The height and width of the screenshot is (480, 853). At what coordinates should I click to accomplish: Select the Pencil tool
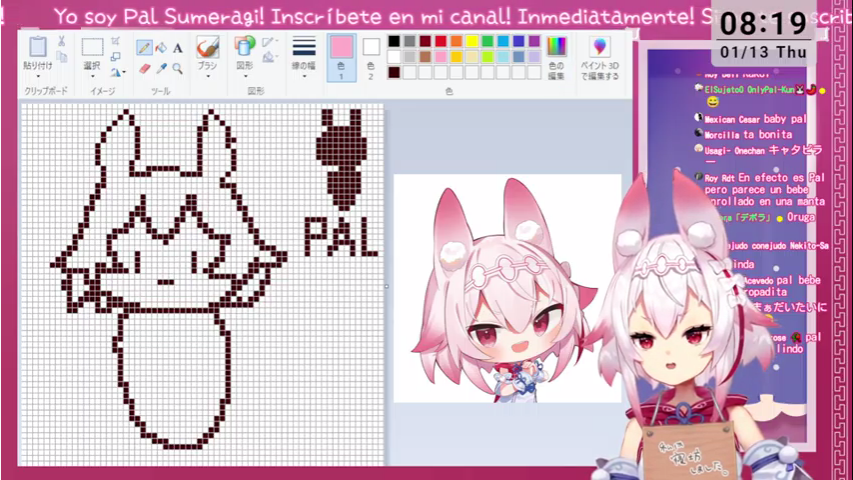pos(144,48)
